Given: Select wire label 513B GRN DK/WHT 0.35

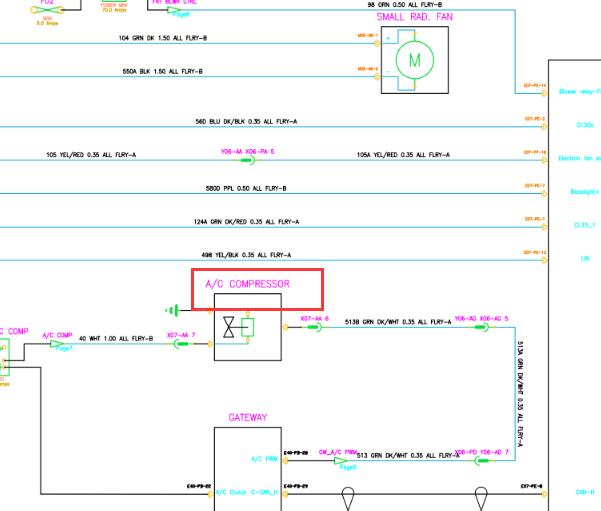Looking at the screenshot, I should point(398,322).
